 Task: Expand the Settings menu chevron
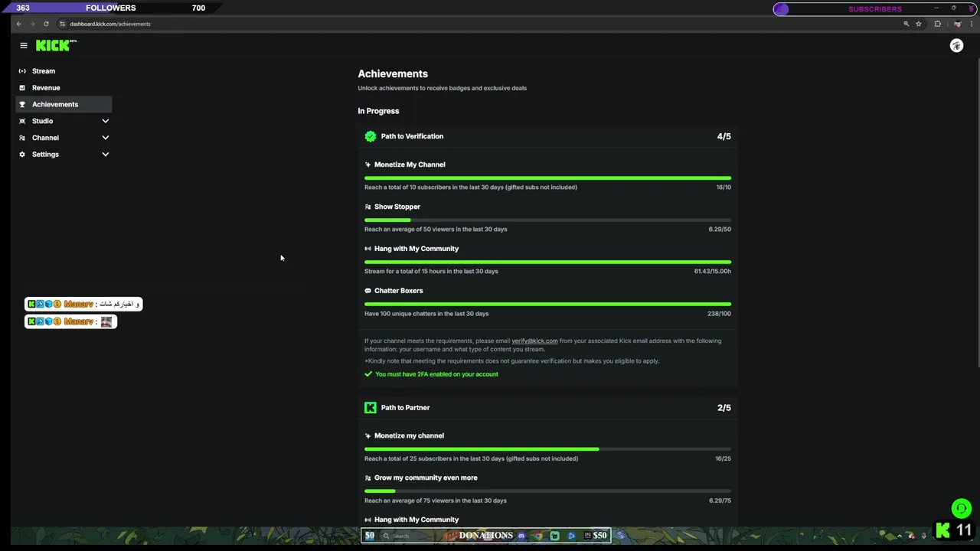pos(106,155)
